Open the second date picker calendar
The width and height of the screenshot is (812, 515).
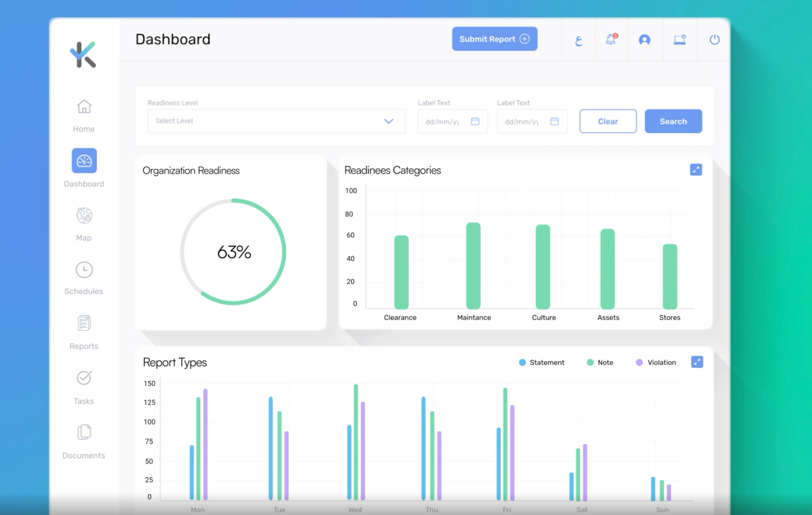555,121
